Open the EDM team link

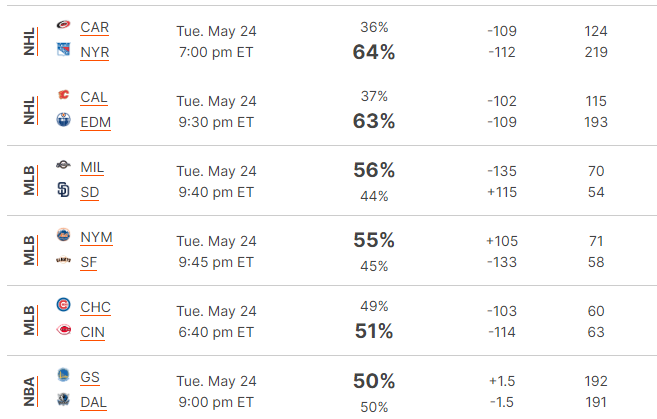(x=96, y=122)
